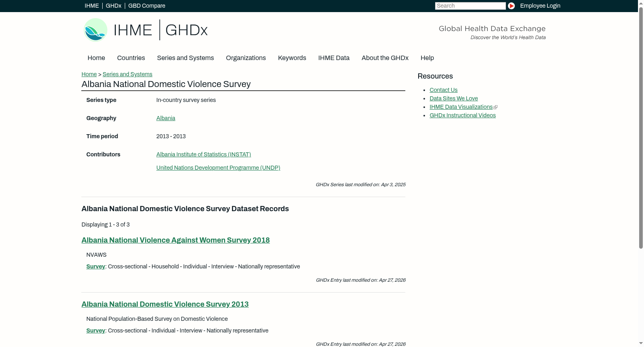Click 'Discover the World's Health Data' slogan
Image resolution: width=644 pixels, height=347 pixels.
(x=508, y=37)
